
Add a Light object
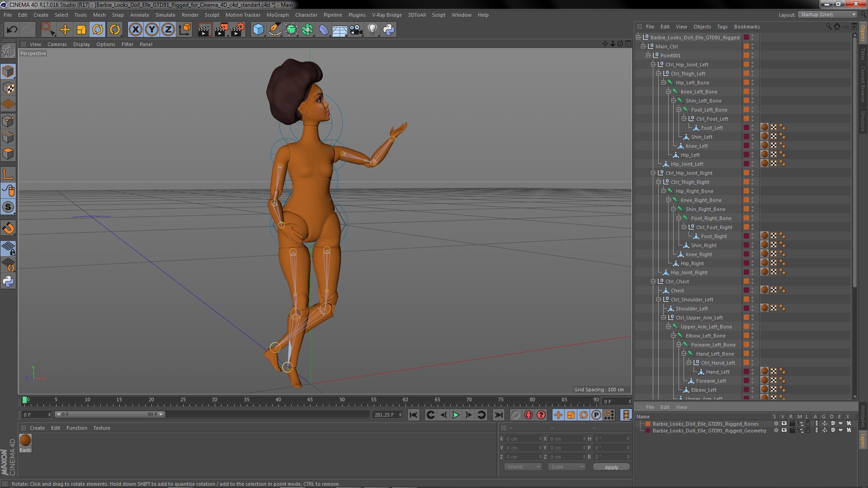(x=373, y=30)
